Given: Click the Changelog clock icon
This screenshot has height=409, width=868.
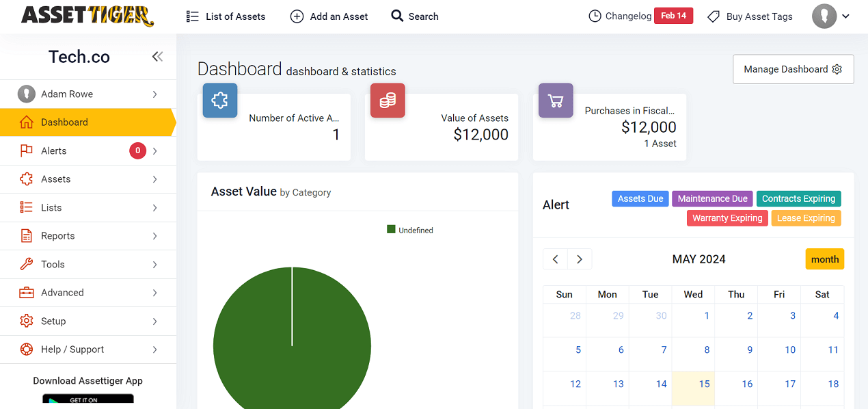Looking at the screenshot, I should pos(595,16).
